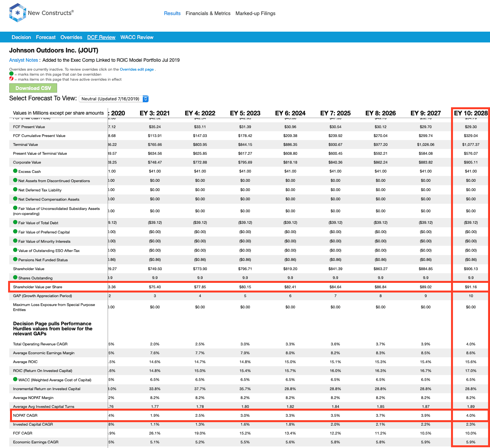This screenshot has width=490, height=448.
Task: Click the 26.1% FCF CAGR cell
Action: pyautogui.click(x=155, y=433)
